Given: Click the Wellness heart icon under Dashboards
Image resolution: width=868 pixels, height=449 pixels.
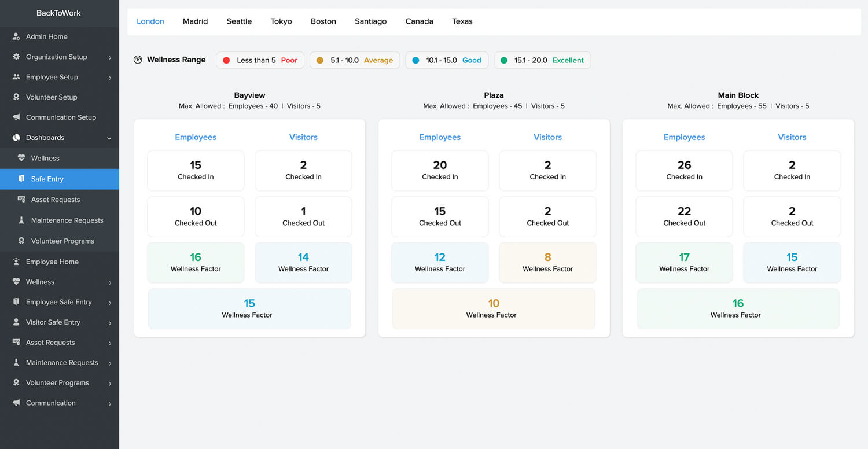Looking at the screenshot, I should pos(21,158).
